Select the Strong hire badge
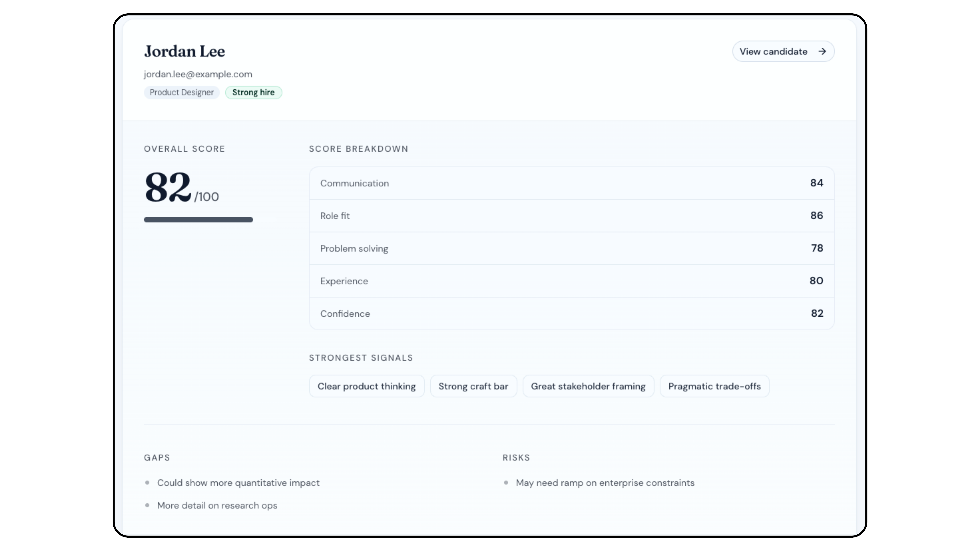980x551 pixels. (x=253, y=92)
